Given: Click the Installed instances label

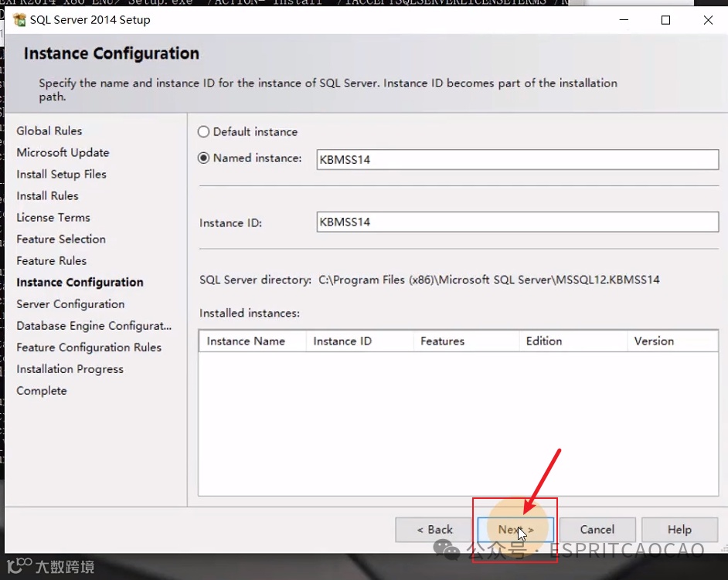Looking at the screenshot, I should [250, 314].
